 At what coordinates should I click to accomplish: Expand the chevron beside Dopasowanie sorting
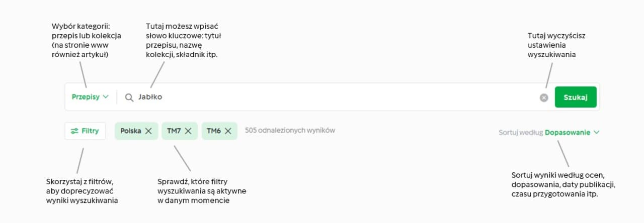(x=597, y=133)
